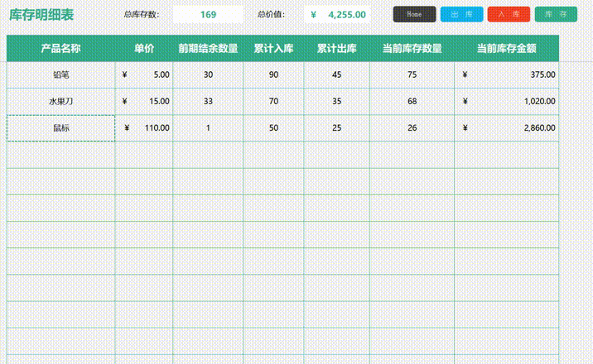Click the 库存明细表 title
This screenshot has height=364, width=593.
click(x=41, y=15)
